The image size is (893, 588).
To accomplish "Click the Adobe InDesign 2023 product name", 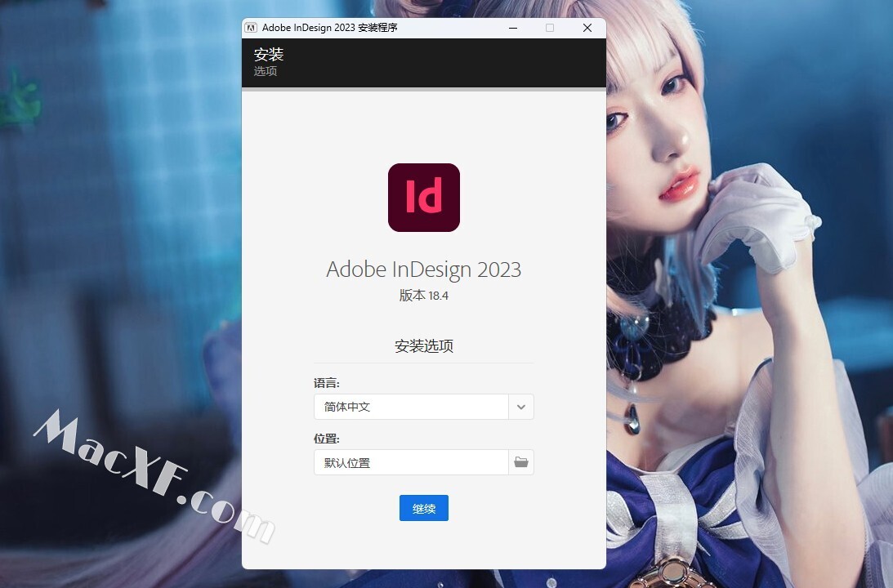I will coord(424,269).
